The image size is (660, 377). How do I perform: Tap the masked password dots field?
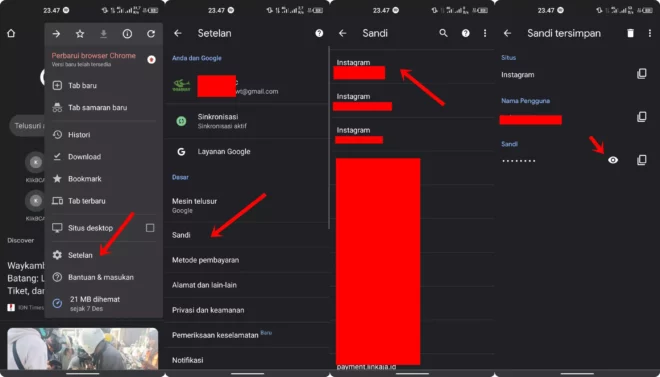pos(519,161)
